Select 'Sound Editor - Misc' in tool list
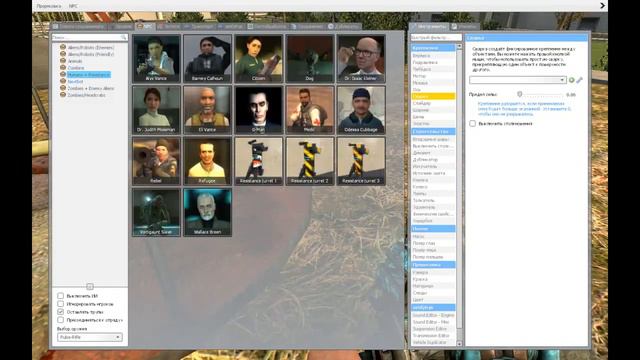Screen dimensions: 640x360 433,322
